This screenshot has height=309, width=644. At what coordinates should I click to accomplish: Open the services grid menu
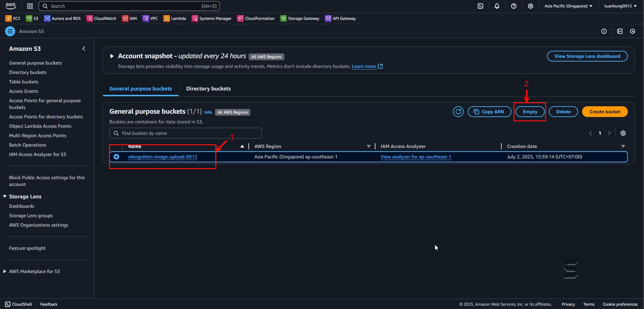tap(30, 6)
